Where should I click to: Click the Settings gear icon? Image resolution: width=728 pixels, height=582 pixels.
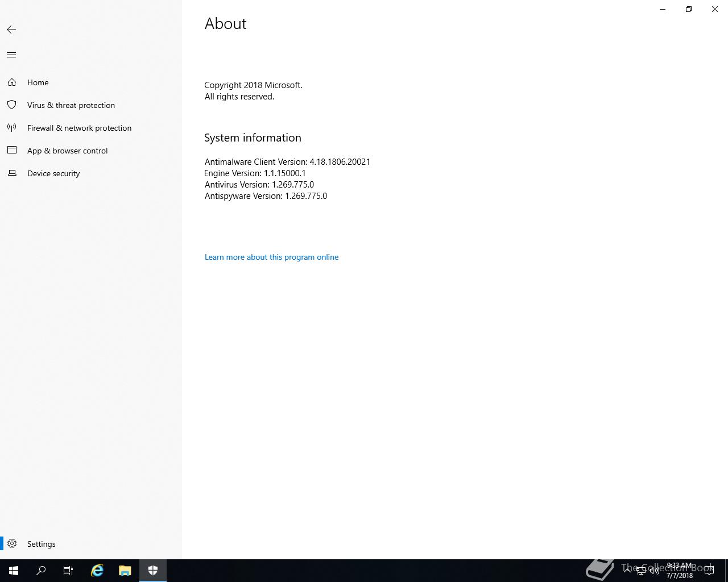12,544
